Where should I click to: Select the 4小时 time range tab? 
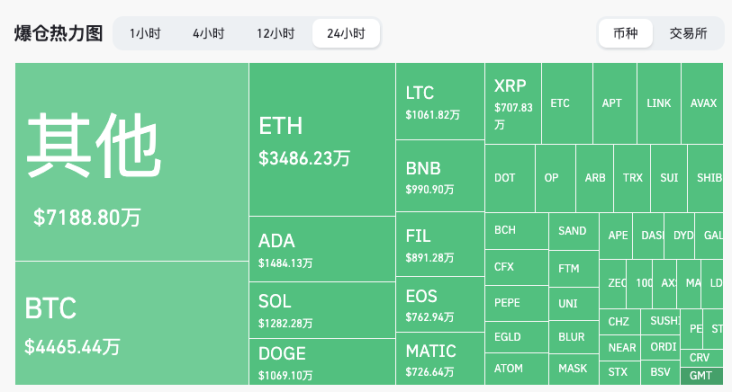pos(209,34)
